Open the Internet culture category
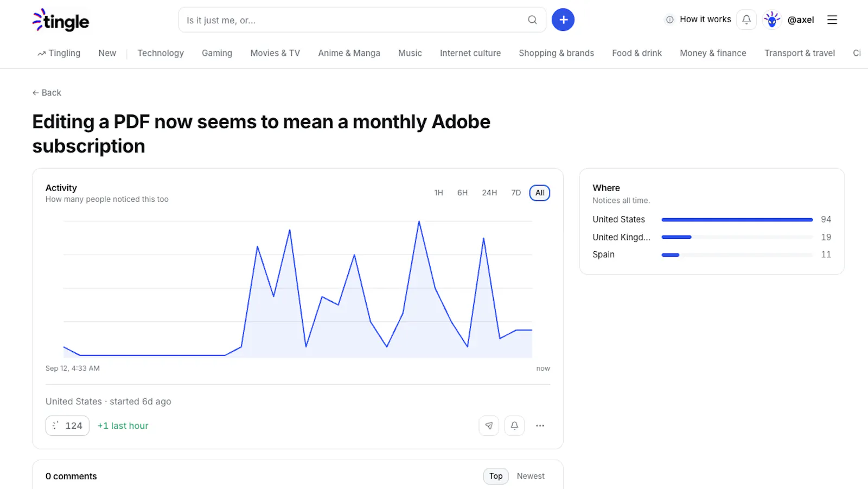The width and height of the screenshot is (868, 489). 470,53
